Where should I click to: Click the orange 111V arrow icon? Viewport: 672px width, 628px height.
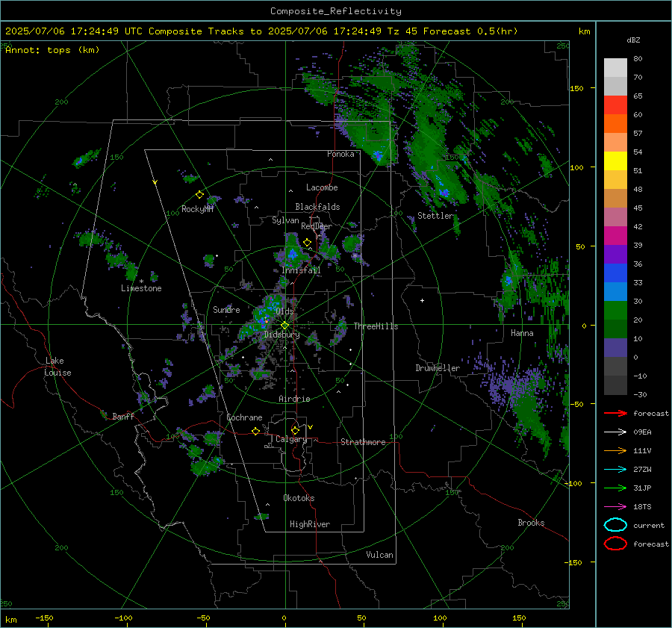pyautogui.click(x=615, y=450)
